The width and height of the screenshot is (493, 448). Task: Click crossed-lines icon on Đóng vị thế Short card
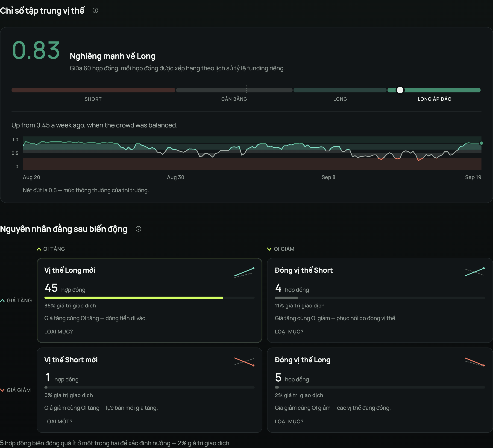pos(475,272)
